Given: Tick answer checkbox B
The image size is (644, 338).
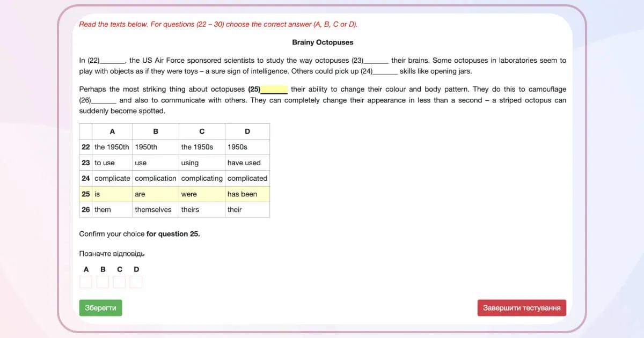Looking at the screenshot, I should [103, 282].
